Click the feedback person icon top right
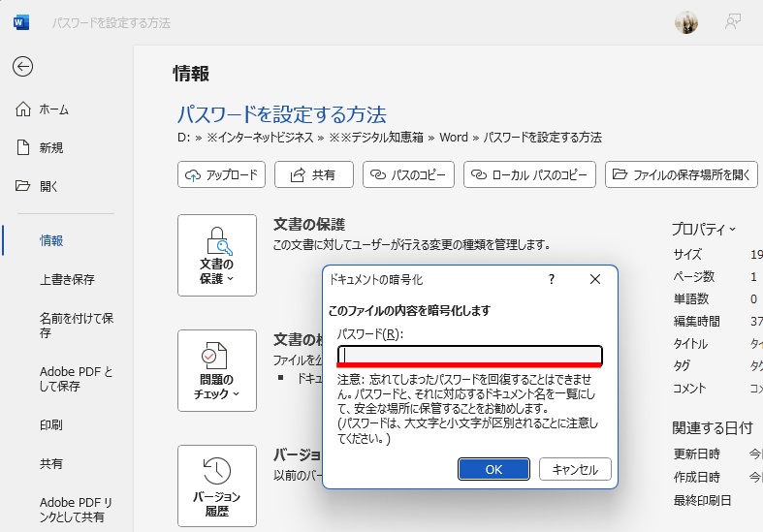Image resolution: width=763 pixels, height=532 pixels. pyautogui.click(x=732, y=22)
